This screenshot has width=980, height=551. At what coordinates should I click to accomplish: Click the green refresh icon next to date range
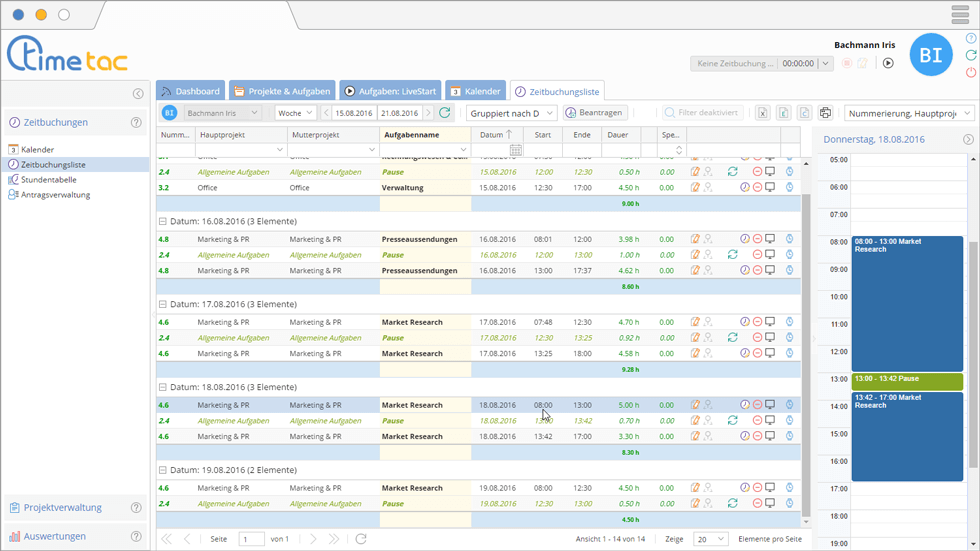445,113
